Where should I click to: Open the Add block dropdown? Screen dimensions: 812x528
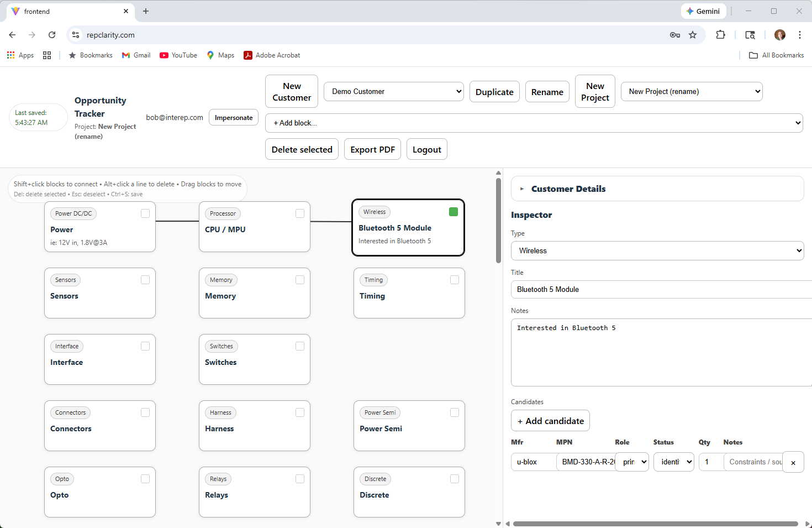point(534,123)
